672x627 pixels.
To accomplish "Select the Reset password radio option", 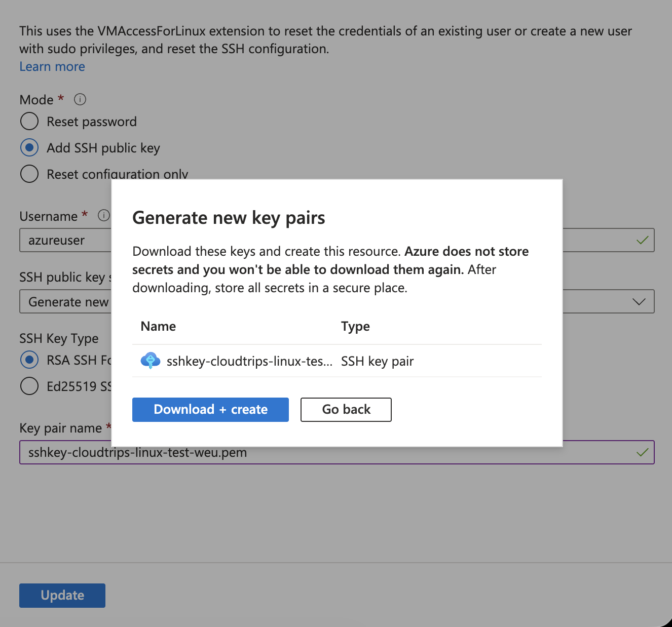I will coord(29,122).
